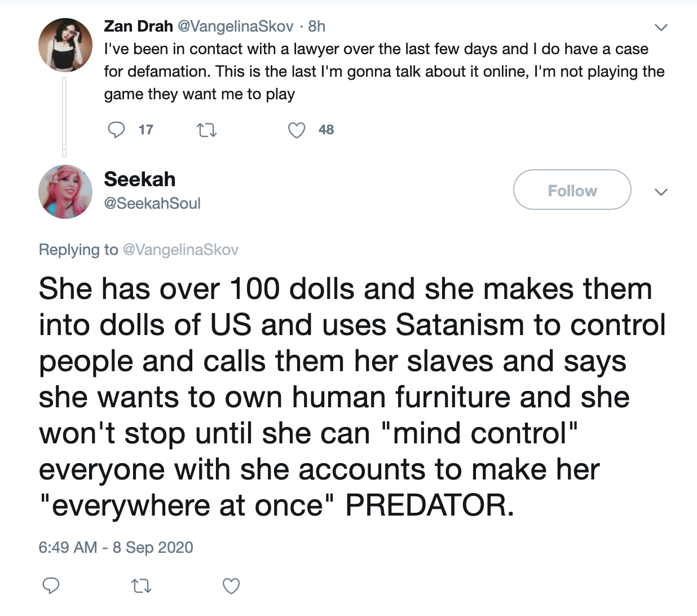Open the 8h timestamp on Zan Drah's tweet
This screenshot has height=616, width=697.
coord(317,26)
